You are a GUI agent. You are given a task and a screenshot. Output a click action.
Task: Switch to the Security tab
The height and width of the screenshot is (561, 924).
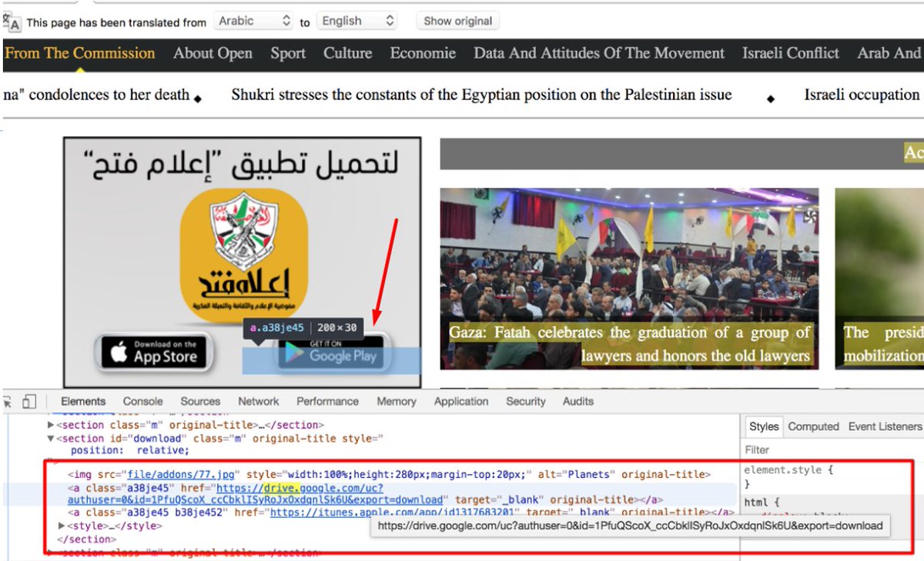click(x=526, y=401)
